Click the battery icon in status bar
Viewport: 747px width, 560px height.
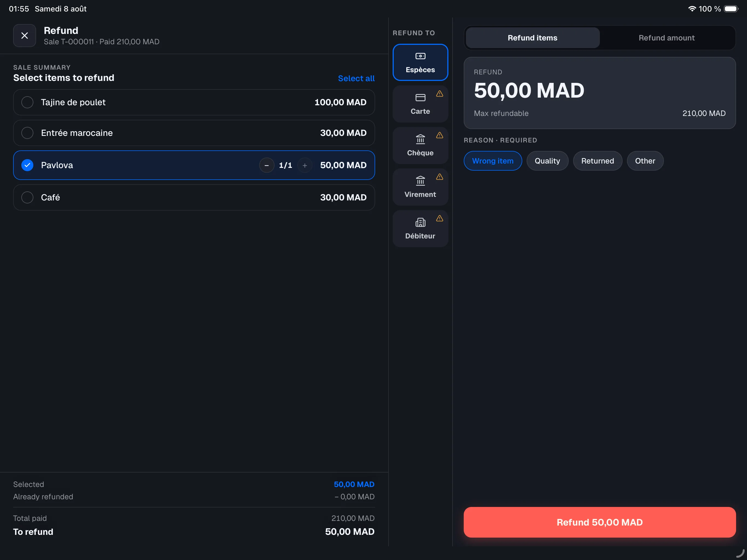(x=731, y=9)
